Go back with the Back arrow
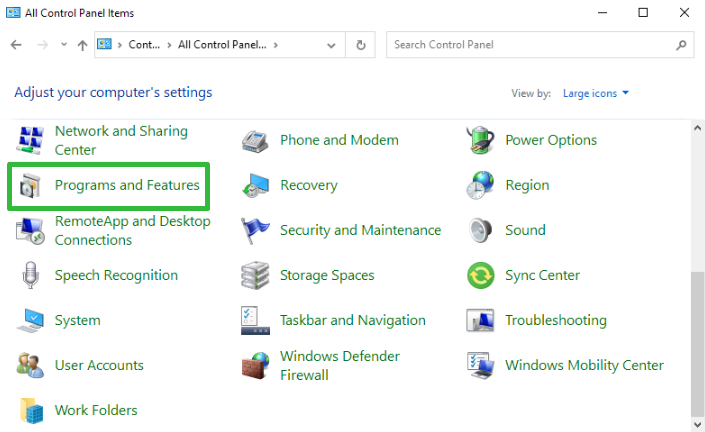This screenshot has height=432, width=705. click(x=16, y=45)
